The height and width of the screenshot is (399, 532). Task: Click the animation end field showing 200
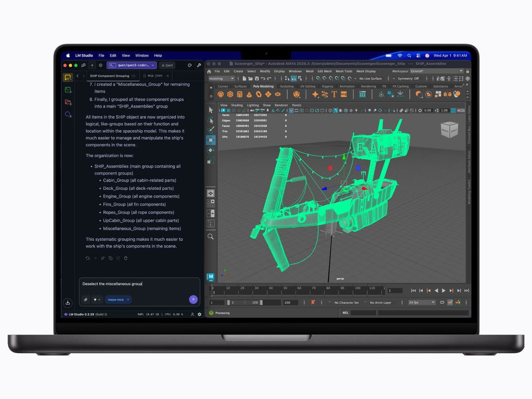click(x=291, y=303)
